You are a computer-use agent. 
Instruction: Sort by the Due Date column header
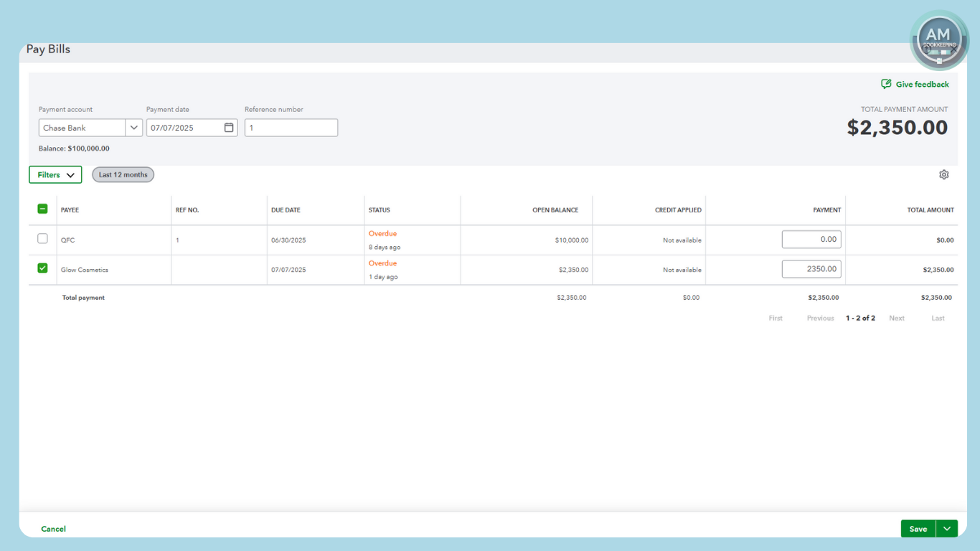click(x=286, y=210)
